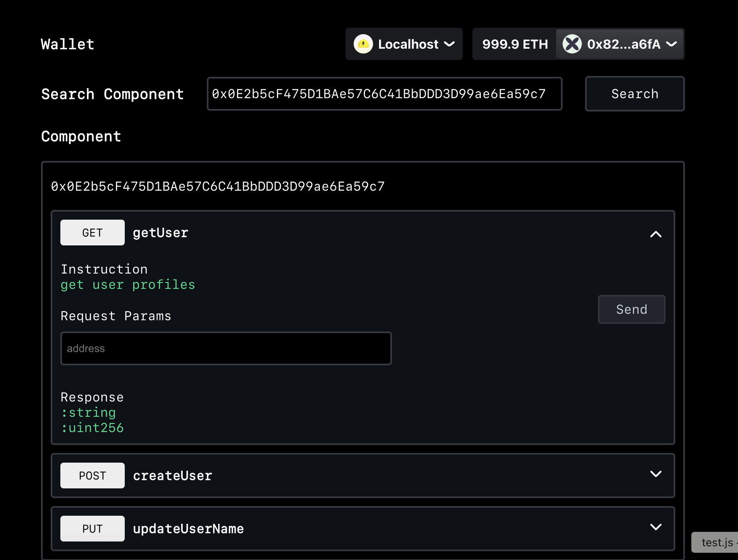Click the Search Component label
This screenshot has width=738, height=560.
coord(113,94)
